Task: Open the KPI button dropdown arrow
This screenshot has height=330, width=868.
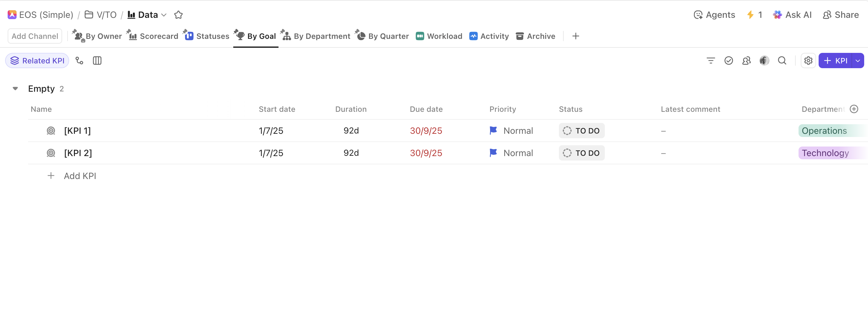Action: pos(857,61)
